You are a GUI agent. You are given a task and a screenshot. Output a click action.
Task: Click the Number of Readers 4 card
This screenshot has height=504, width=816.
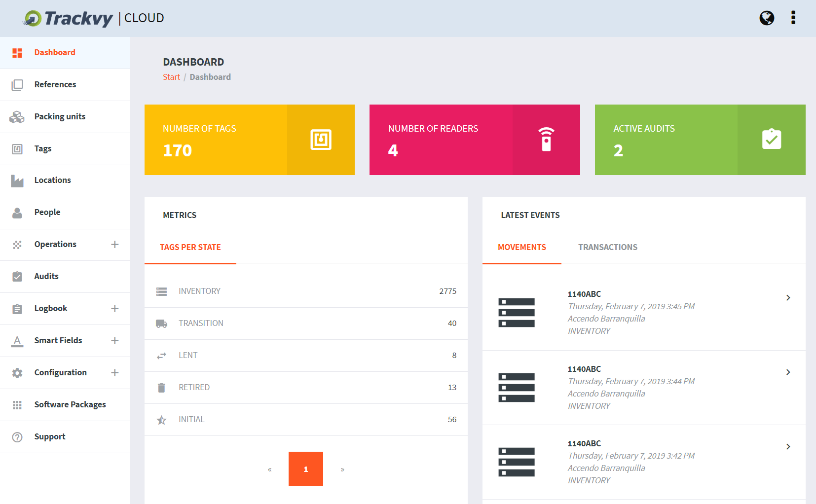pos(475,140)
